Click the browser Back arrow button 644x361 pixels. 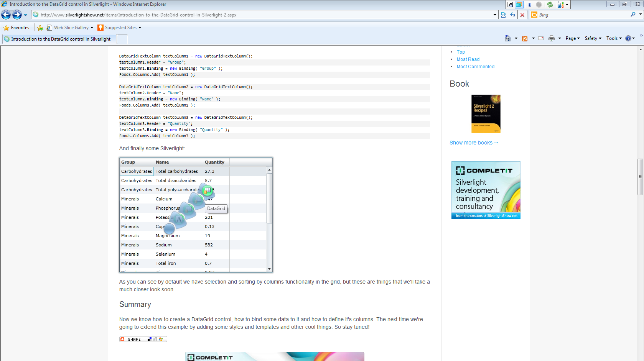pos(6,15)
